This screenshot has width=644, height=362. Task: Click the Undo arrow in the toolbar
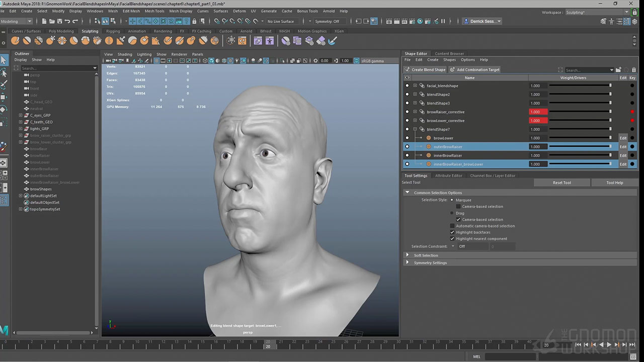[67, 21]
